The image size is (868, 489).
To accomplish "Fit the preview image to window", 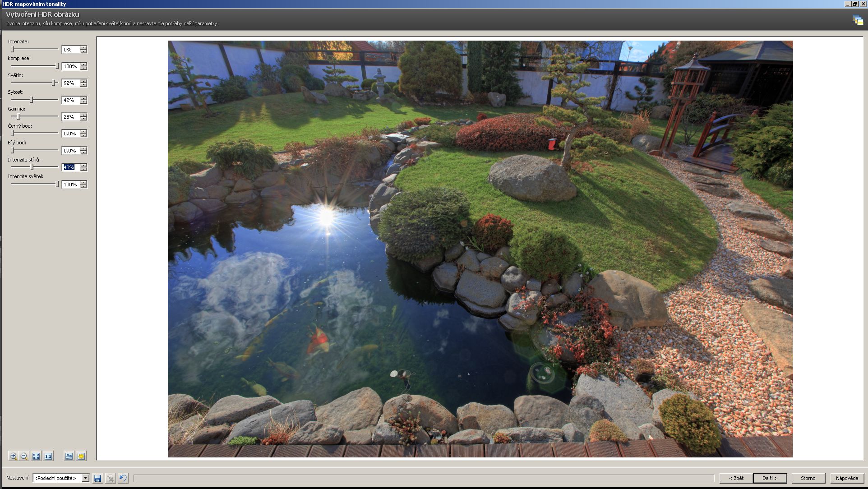I will [36, 456].
